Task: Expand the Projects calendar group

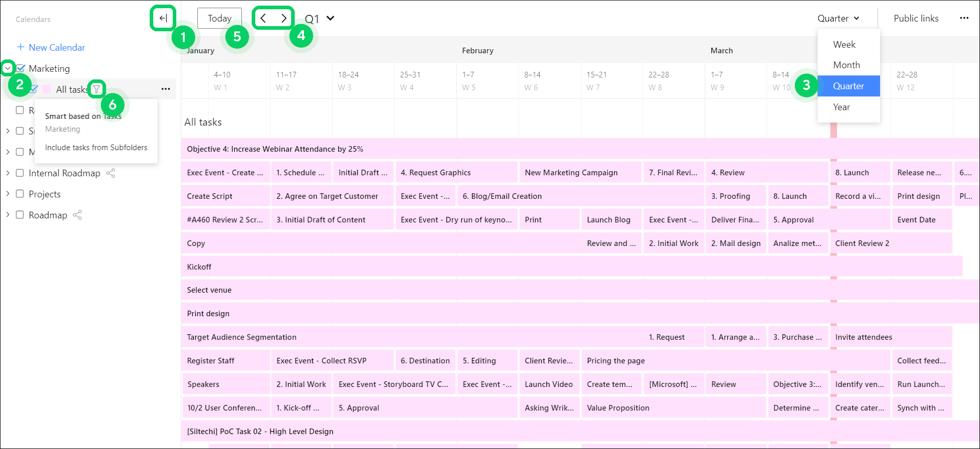Action: click(x=8, y=194)
